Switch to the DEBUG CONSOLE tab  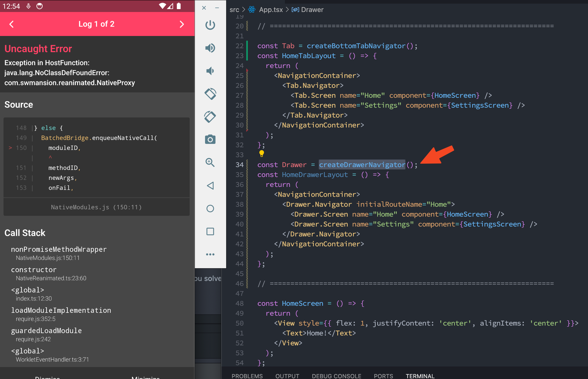pos(337,376)
